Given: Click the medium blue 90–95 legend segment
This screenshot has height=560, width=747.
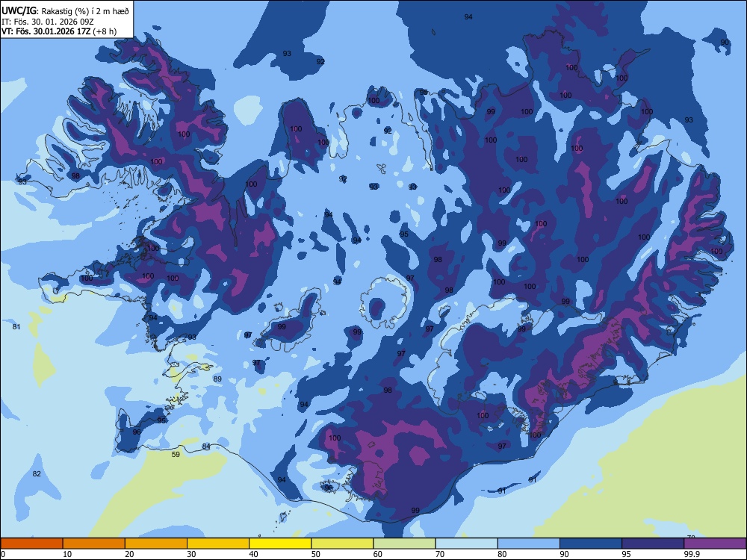Looking at the screenshot, I should tap(591, 544).
